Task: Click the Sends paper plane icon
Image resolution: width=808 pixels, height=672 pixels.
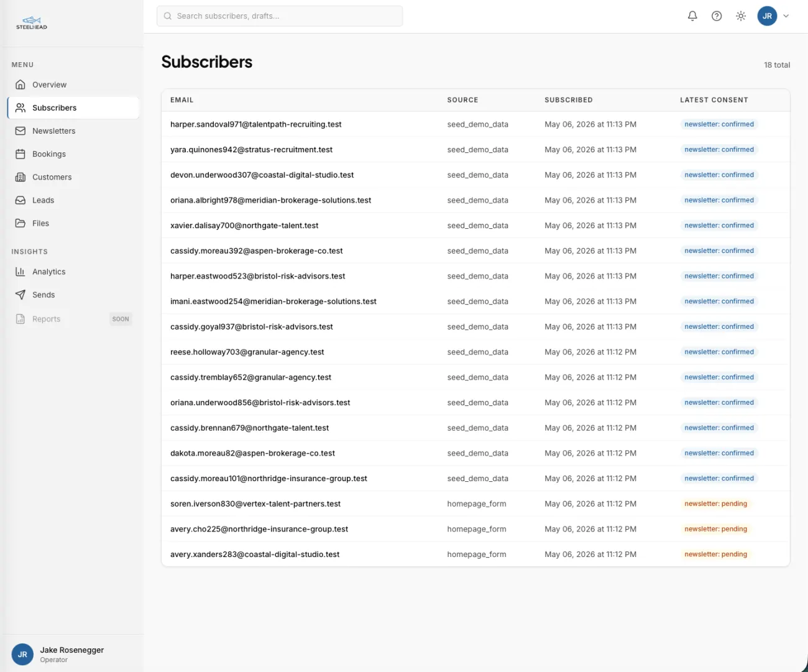Action: [21, 295]
